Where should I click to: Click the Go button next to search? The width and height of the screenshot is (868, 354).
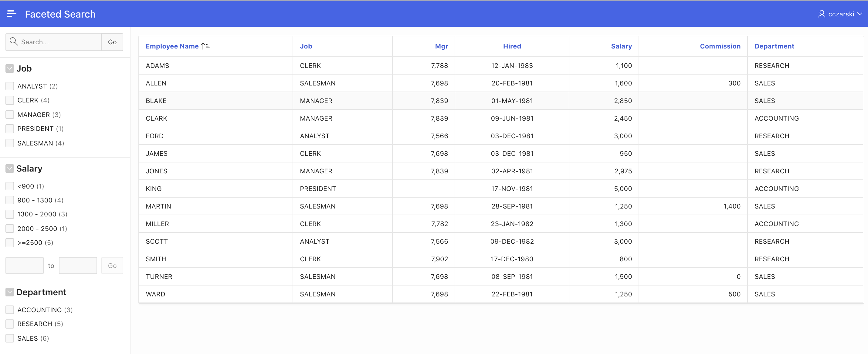[112, 42]
